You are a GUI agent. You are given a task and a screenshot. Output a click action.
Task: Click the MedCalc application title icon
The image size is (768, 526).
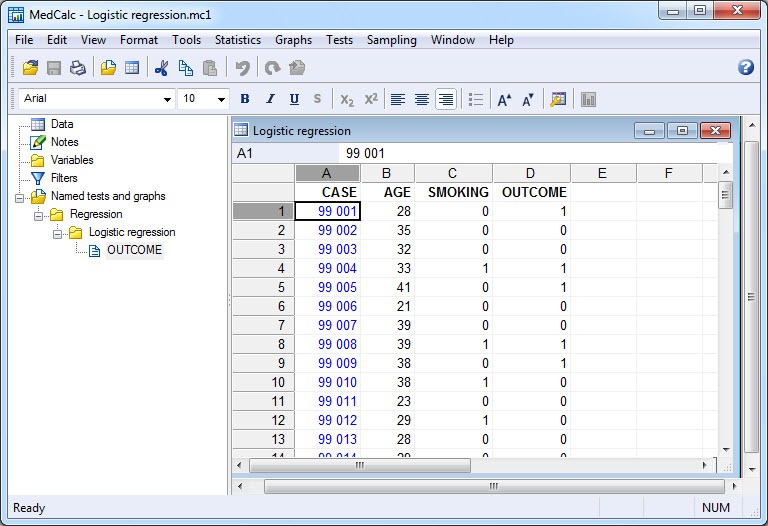click(16, 15)
